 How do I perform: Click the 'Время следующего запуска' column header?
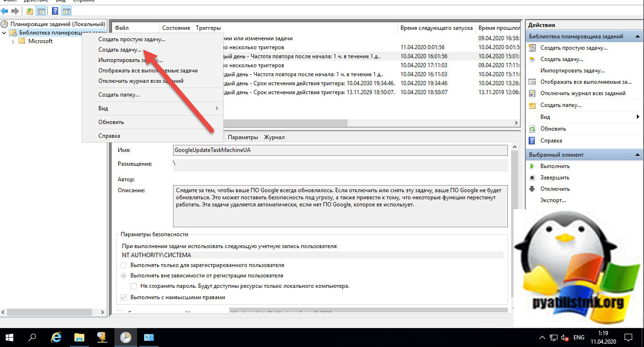click(436, 28)
